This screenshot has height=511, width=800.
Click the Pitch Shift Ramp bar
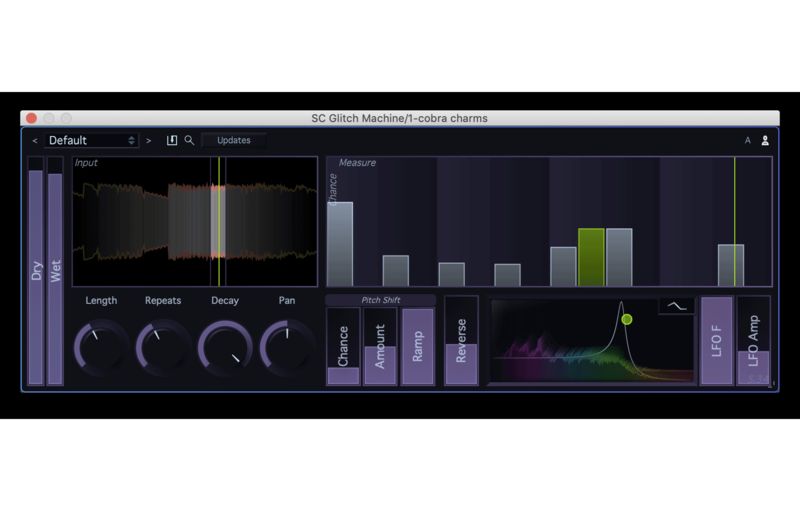(x=417, y=346)
